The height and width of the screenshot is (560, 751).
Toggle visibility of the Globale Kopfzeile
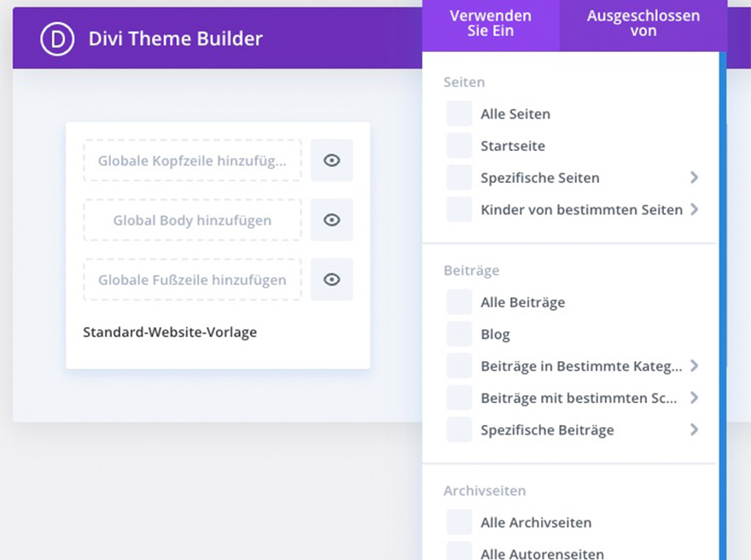click(x=331, y=160)
